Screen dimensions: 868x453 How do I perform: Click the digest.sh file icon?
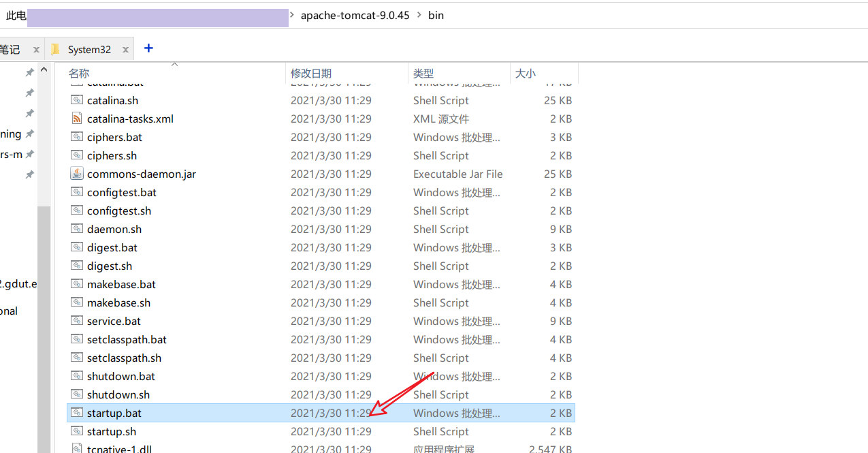77,266
